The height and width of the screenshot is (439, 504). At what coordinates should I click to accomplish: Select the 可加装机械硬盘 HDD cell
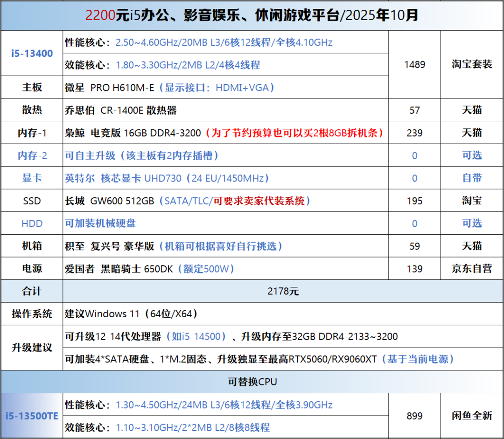(225, 223)
